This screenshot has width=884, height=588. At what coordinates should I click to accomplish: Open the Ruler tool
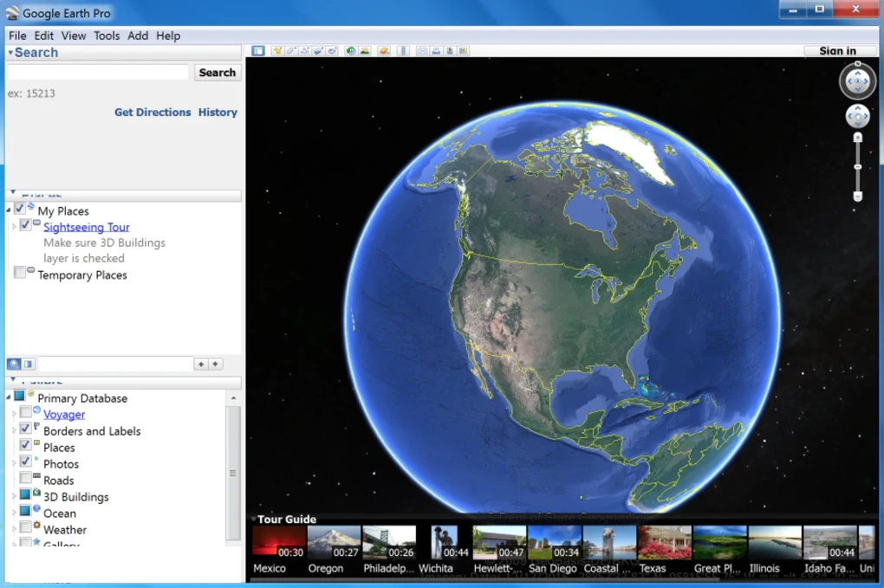pos(403,51)
